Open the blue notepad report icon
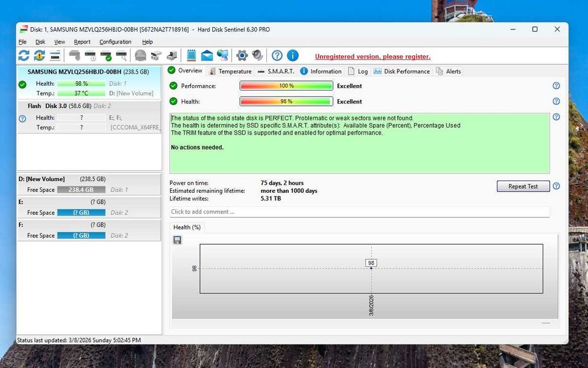Viewport: 588px width, 368px height. [x=191, y=55]
